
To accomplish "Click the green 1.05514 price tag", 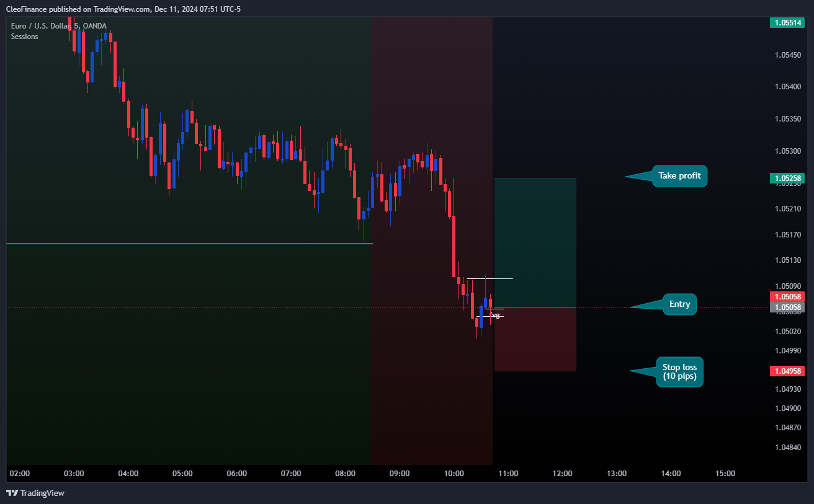I will (787, 22).
